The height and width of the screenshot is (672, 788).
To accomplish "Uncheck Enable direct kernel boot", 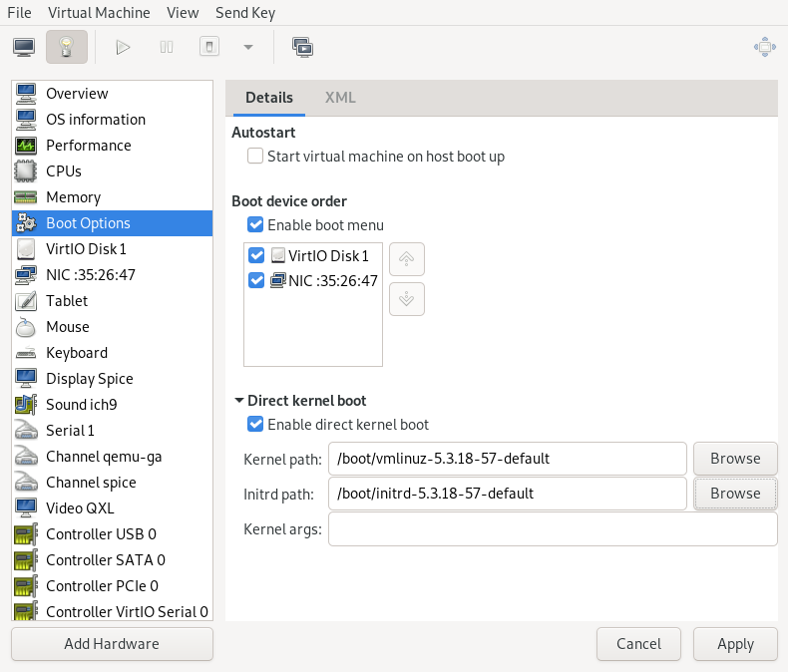I will point(255,425).
